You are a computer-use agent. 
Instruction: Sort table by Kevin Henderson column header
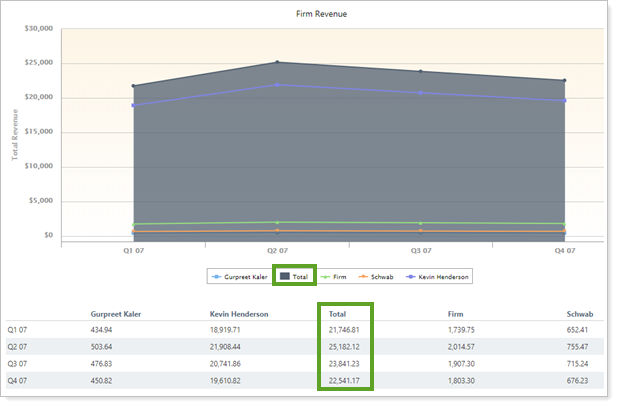point(238,314)
